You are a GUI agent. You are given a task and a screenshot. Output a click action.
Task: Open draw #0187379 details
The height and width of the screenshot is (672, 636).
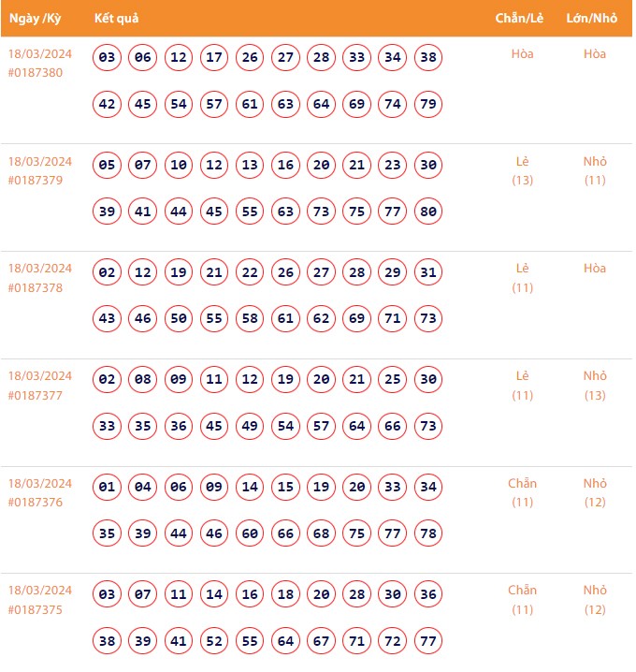point(36,181)
